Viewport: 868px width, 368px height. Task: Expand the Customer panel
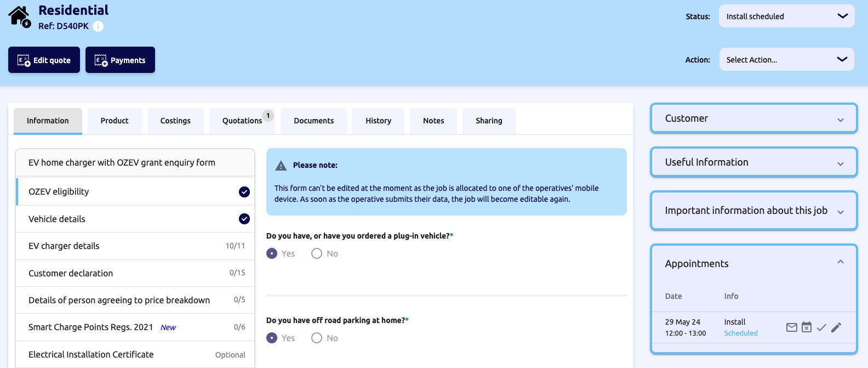(753, 118)
